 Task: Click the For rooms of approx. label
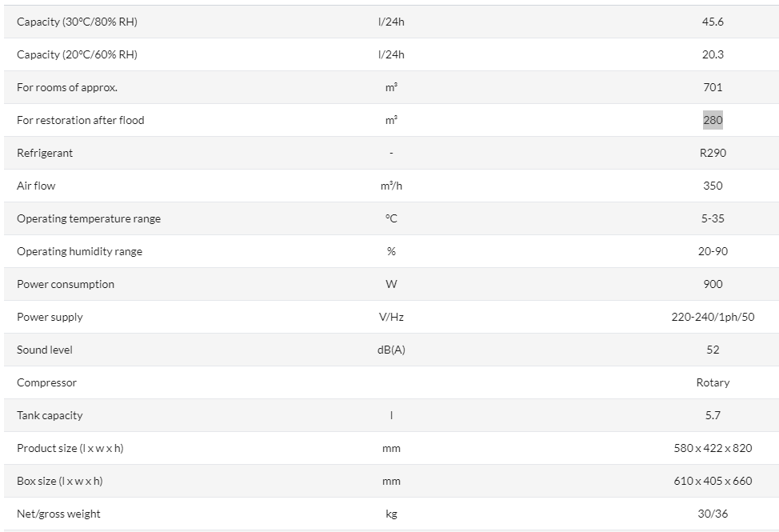coord(67,87)
